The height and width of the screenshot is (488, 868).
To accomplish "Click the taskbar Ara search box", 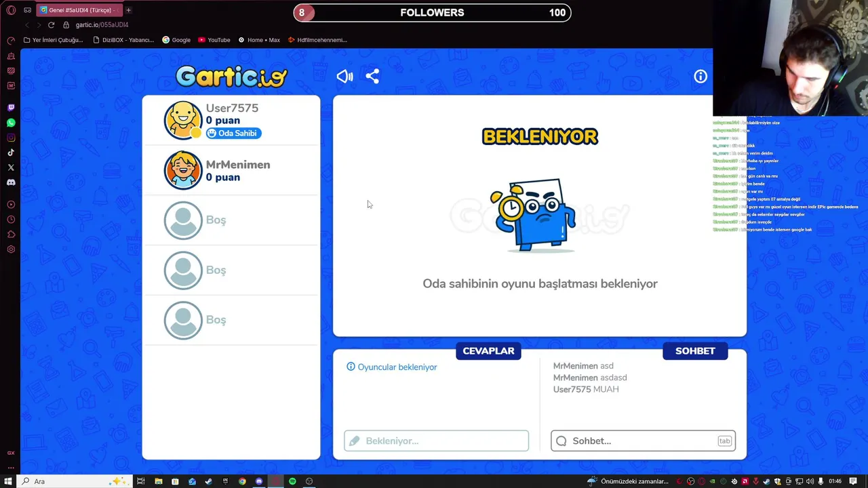I will tap(75, 481).
